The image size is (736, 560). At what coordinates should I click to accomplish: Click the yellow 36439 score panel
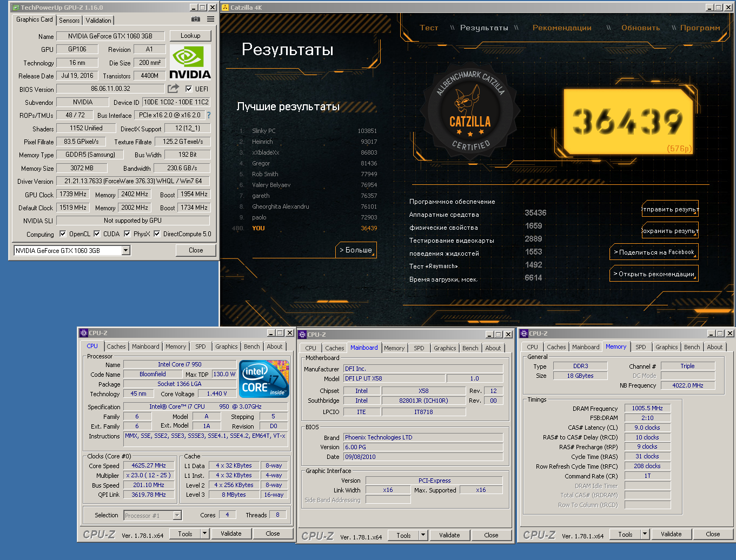coord(628,121)
